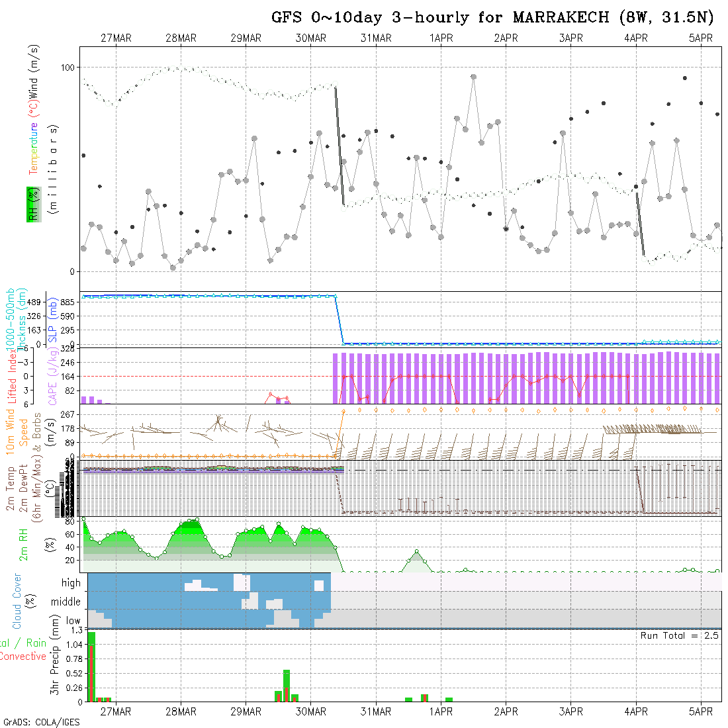The height and width of the screenshot is (728, 728).
Task: Select the 31MAR label on top axis
Action: click(x=376, y=38)
